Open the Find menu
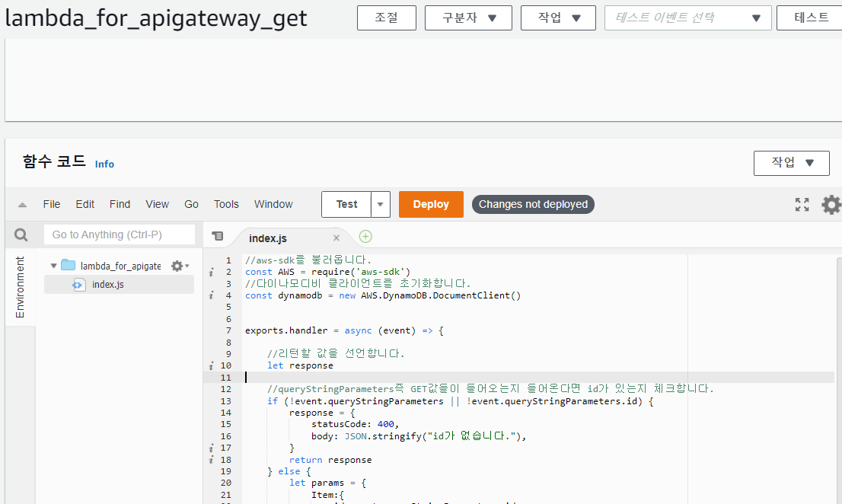This screenshot has height=504, width=842. tap(120, 204)
